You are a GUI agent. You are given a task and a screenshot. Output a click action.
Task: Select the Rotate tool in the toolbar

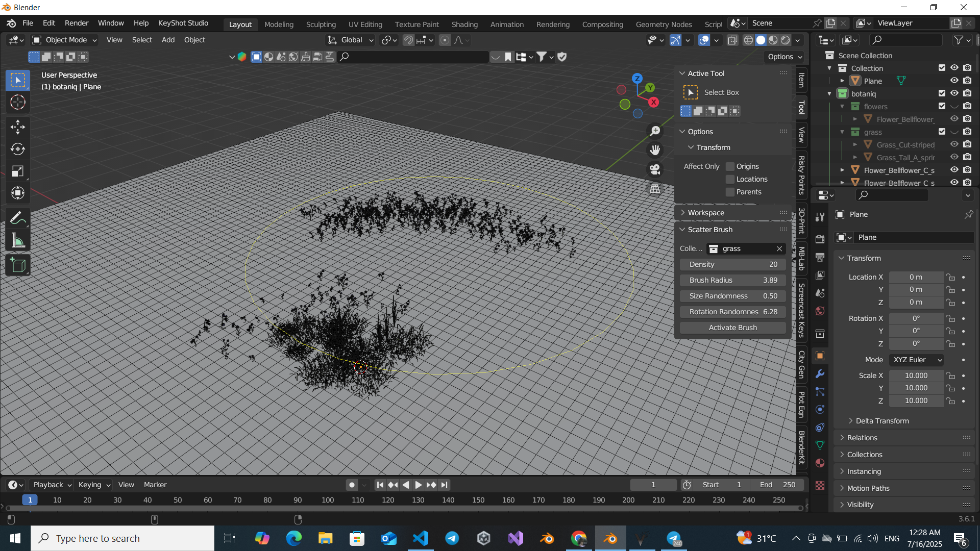pos(18,149)
